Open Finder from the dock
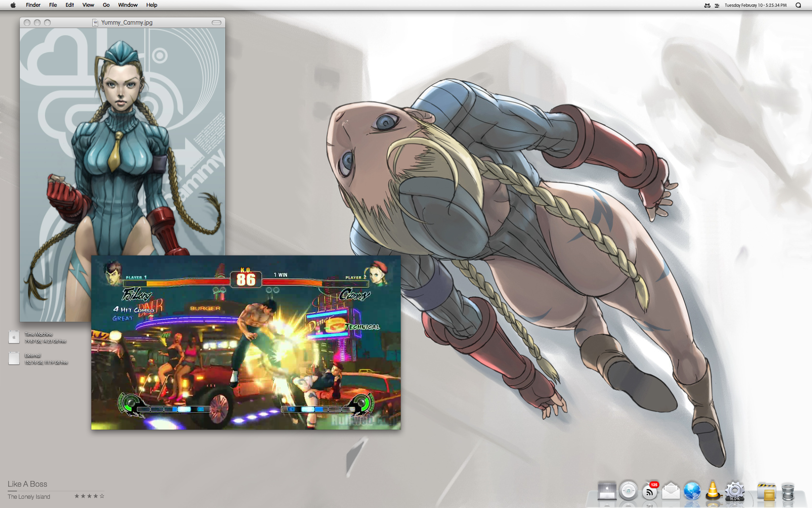This screenshot has height=508, width=812. (607, 491)
